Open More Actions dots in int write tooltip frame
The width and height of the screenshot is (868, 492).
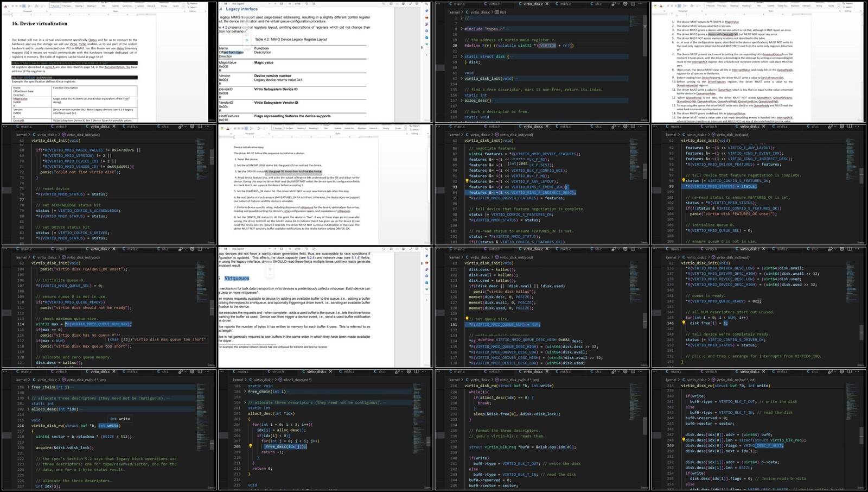(x=208, y=371)
